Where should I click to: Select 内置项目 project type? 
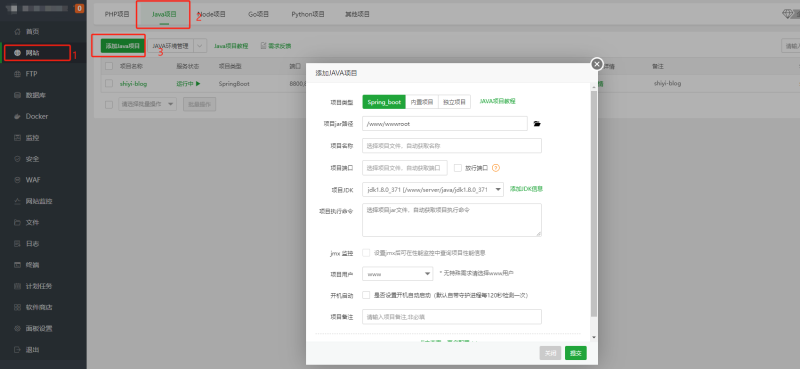(422, 102)
